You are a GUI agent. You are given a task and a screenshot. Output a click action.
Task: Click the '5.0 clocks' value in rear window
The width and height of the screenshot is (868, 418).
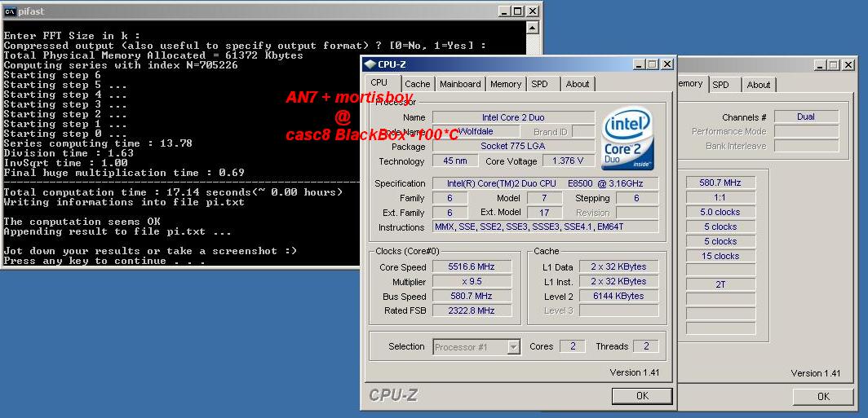pyautogui.click(x=720, y=212)
